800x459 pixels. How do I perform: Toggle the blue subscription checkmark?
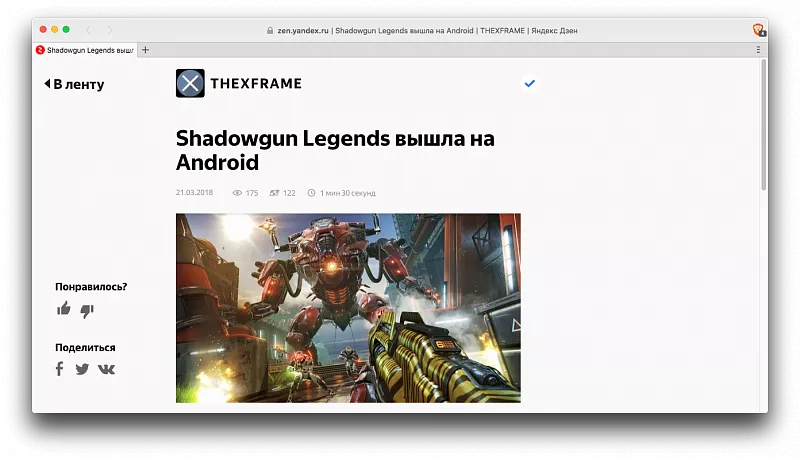click(530, 83)
